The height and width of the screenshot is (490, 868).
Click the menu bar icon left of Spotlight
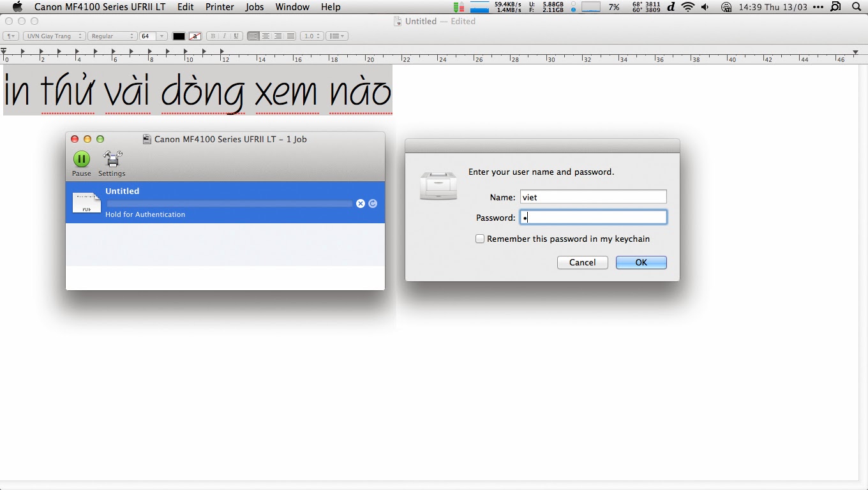[836, 7]
